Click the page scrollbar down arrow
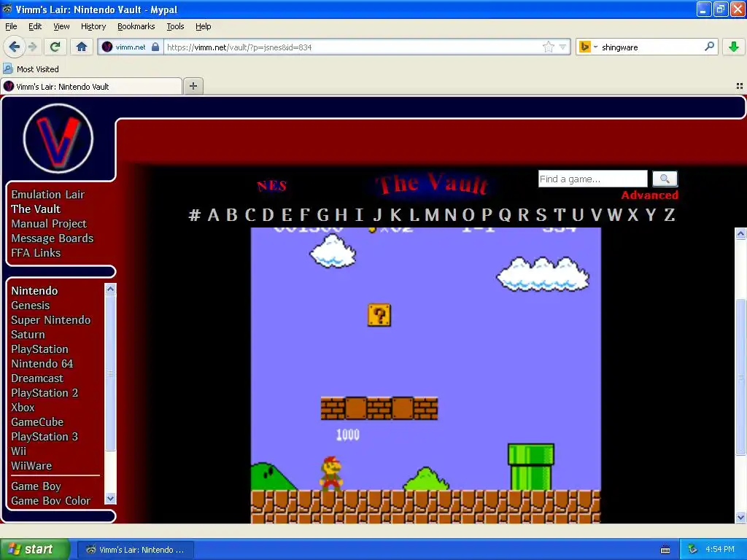 pyautogui.click(x=740, y=517)
